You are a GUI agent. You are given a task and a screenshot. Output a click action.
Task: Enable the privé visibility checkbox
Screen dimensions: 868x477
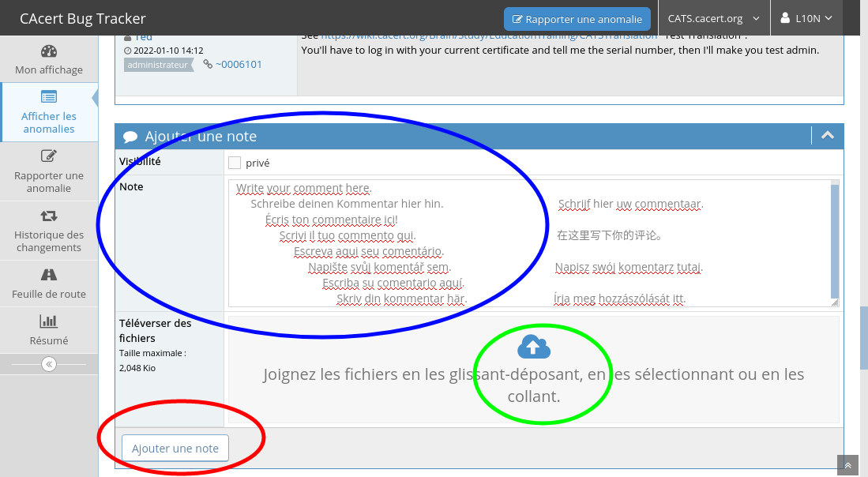(x=235, y=163)
